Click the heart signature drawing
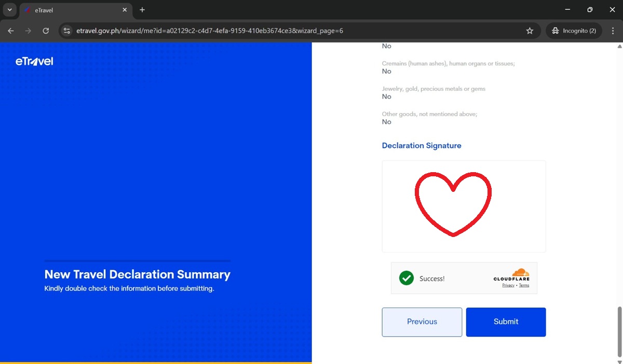Image resolution: width=623 pixels, height=364 pixels. click(x=453, y=205)
